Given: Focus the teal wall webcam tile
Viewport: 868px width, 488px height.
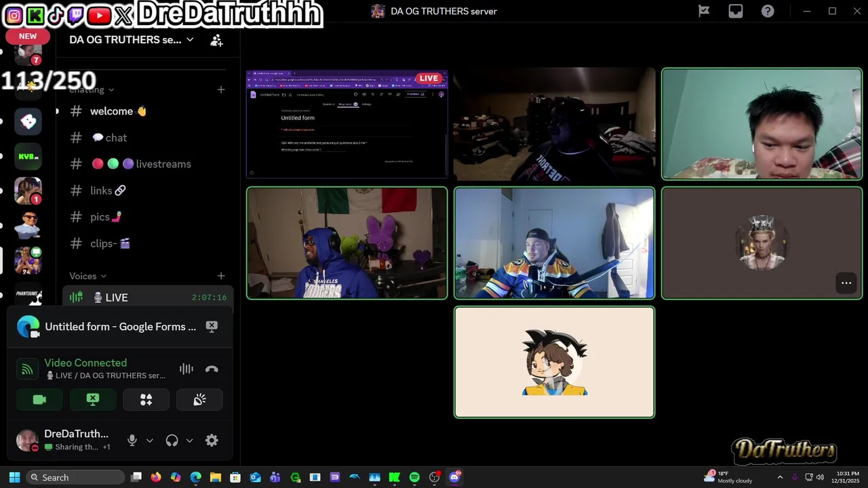Looking at the screenshot, I should [762, 124].
